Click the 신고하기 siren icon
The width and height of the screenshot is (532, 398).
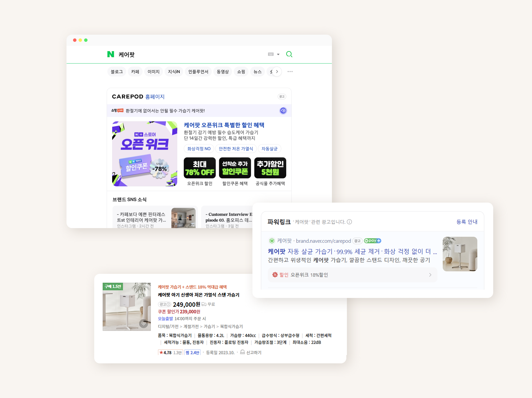coord(242,352)
